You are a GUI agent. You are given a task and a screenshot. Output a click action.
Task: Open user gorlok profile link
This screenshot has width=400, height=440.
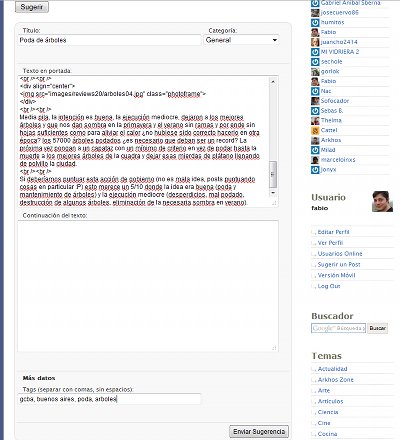coord(330,72)
